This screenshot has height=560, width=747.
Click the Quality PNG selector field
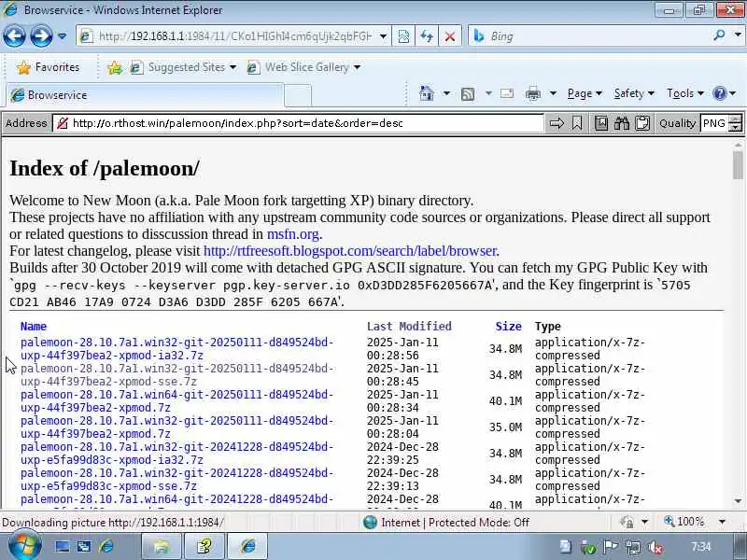point(714,123)
